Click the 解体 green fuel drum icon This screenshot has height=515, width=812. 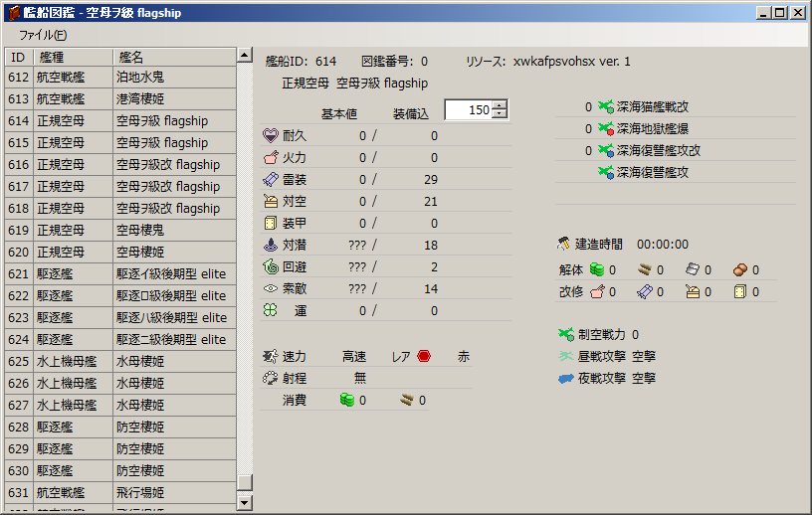[x=597, y=269]
